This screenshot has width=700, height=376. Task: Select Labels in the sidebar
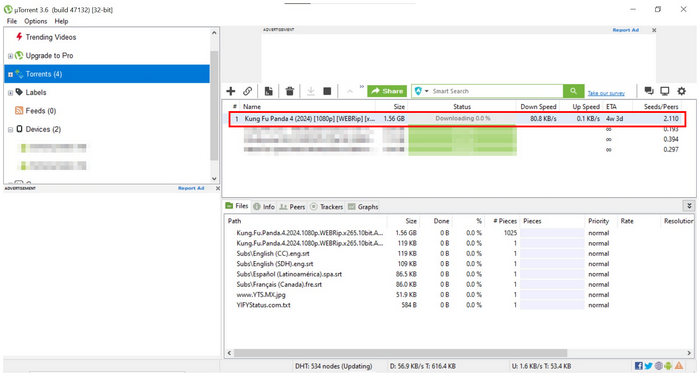(36, 92)
